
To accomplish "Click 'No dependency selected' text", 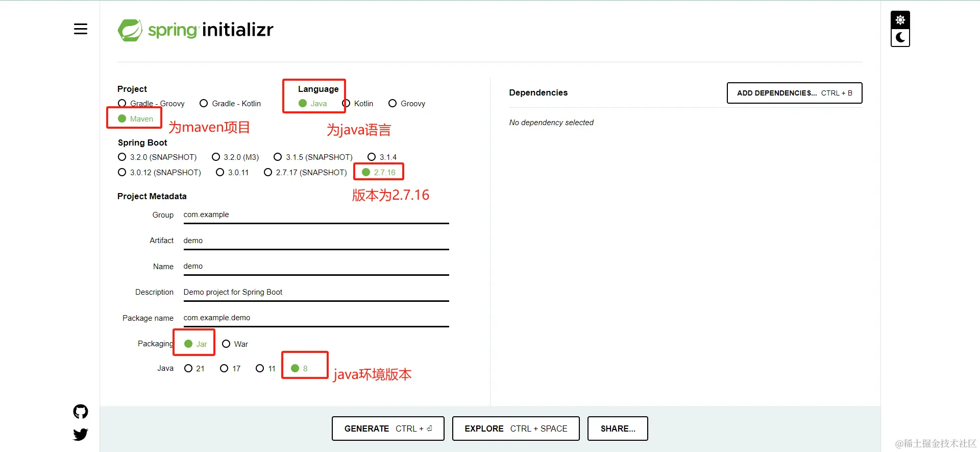I will click(x=551, y=123).
